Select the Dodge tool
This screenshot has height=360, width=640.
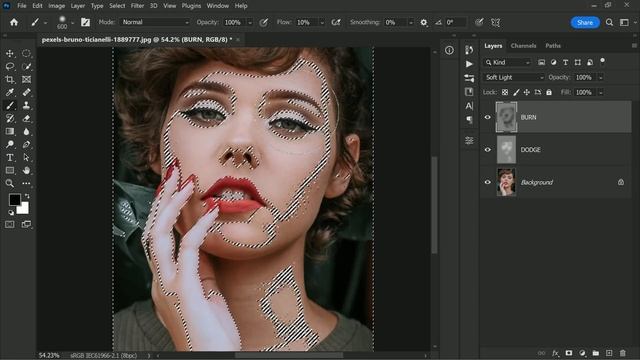point(10,144)
